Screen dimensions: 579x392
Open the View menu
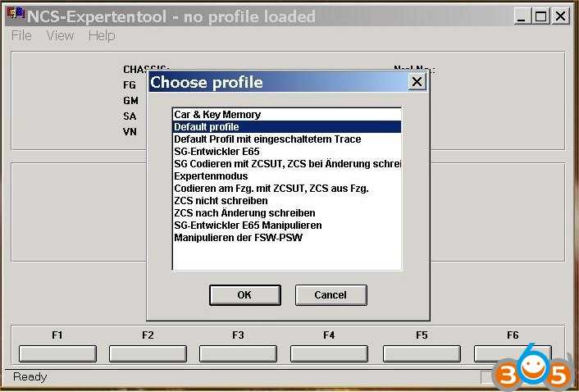pyautogui.click(x=60, y=35)
